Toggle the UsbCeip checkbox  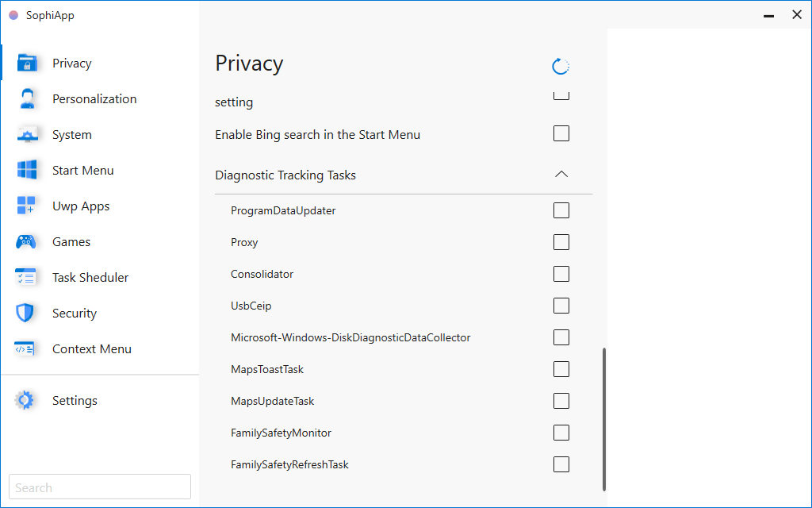(561, 306)
